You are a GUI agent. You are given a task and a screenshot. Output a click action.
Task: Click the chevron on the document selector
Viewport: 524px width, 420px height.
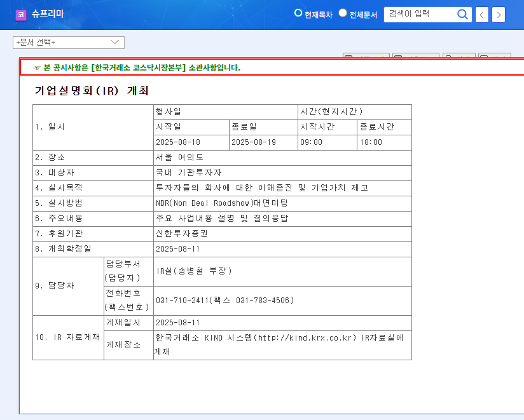tap(114, 43)
